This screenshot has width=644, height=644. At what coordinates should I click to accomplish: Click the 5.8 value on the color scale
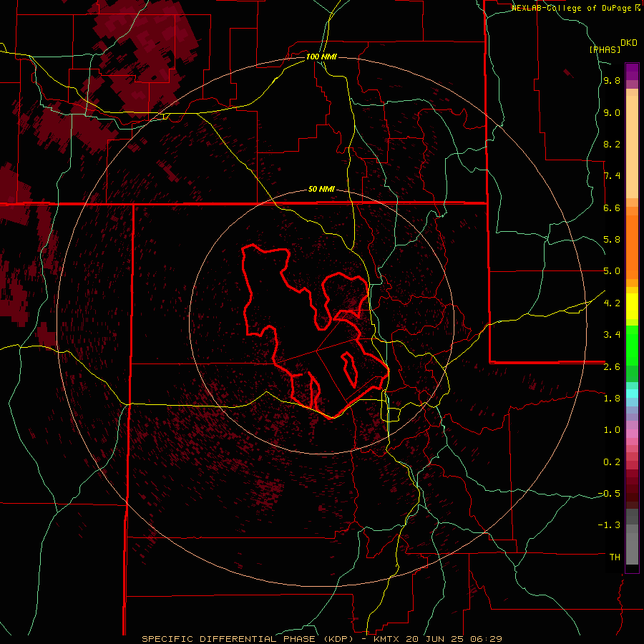612,240
